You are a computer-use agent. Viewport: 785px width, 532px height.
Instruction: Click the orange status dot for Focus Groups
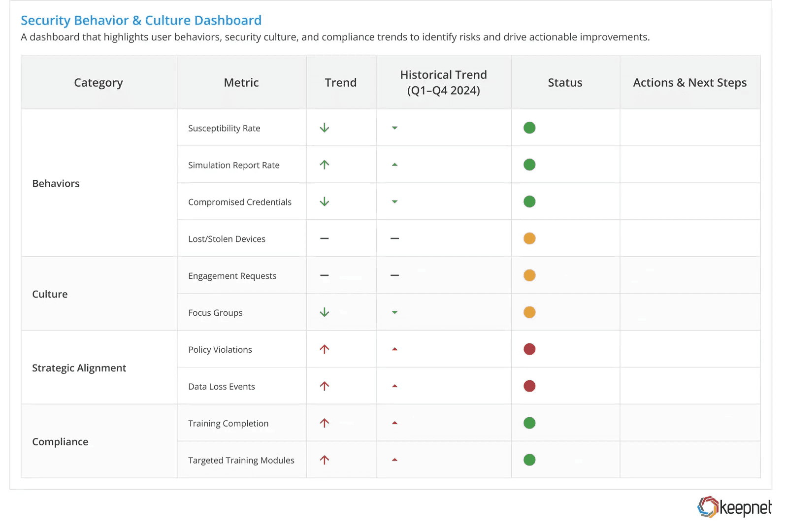point(529,312)
